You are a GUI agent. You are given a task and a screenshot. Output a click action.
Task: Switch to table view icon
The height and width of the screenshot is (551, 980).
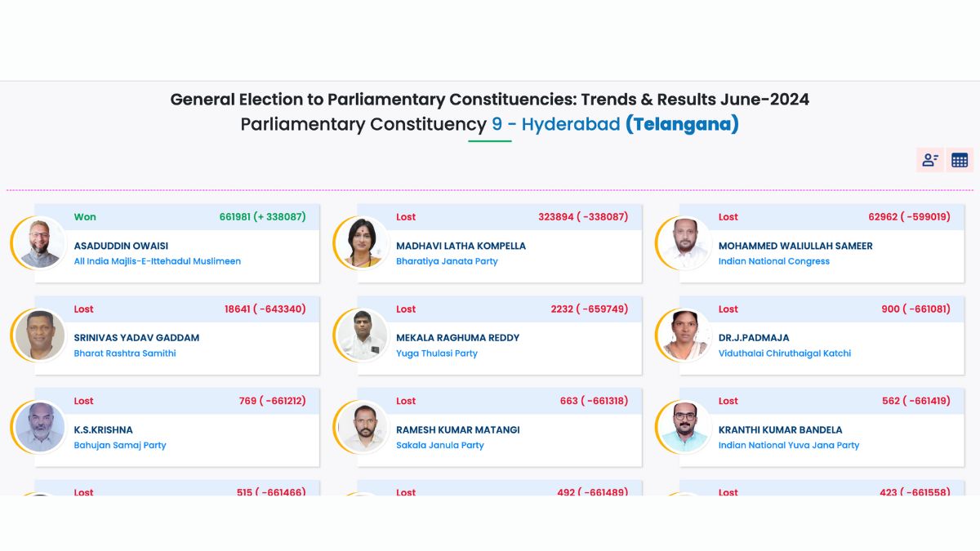click(960, 160)
